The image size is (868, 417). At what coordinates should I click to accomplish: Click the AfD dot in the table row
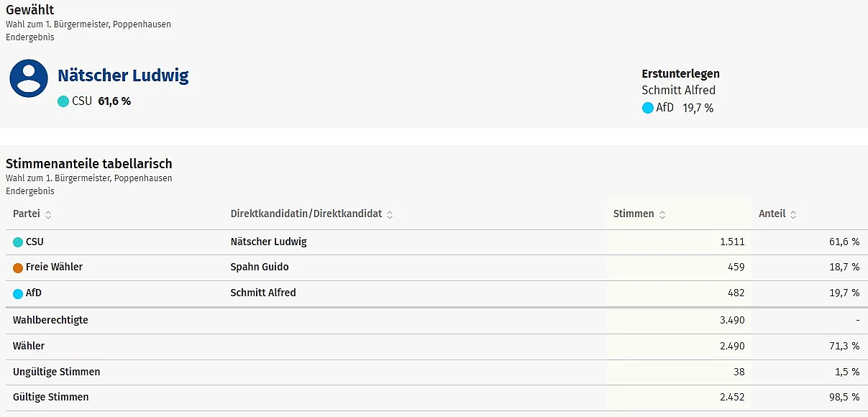pyautogui.click(x=18, y=293)
